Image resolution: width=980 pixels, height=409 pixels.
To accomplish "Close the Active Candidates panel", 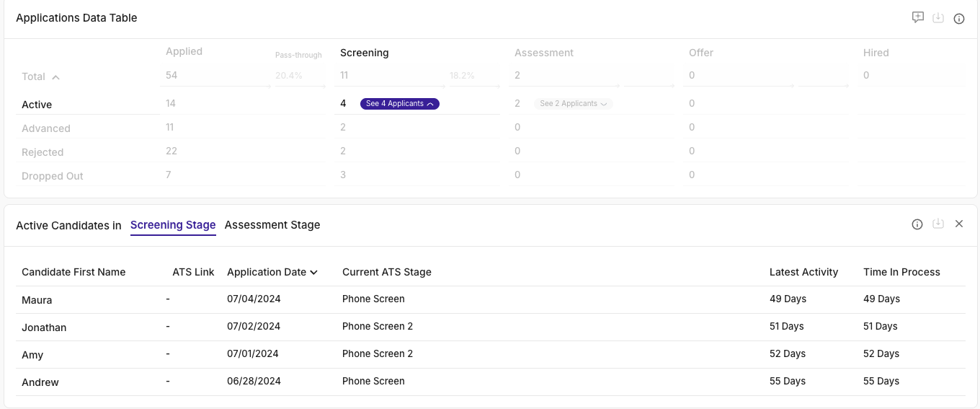I will (959, 224).
